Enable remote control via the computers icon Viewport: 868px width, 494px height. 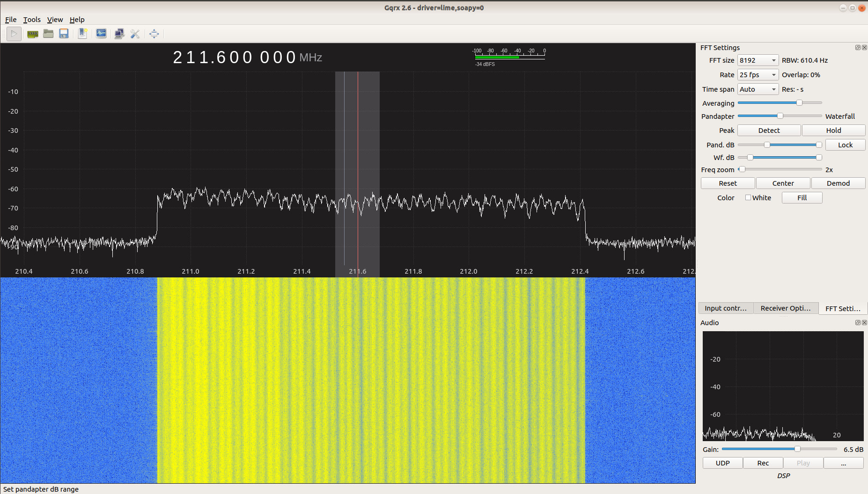(x=119, y=34)
